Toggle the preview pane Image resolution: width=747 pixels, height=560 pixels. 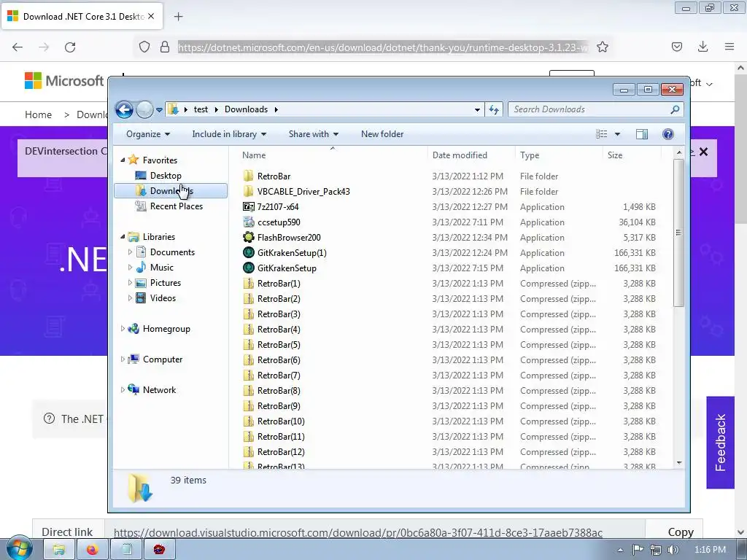tap(642, 134)
